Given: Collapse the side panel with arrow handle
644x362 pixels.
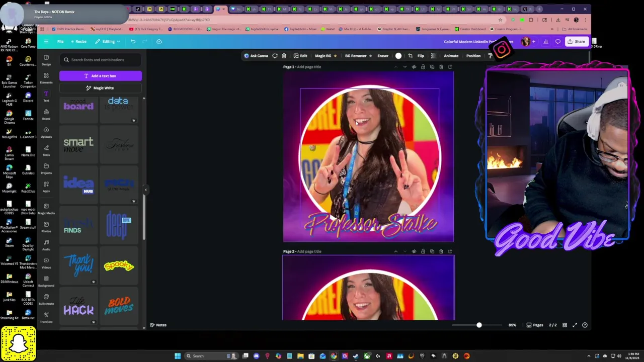Looking at the screenshot, I should click(x=145, y=190).
